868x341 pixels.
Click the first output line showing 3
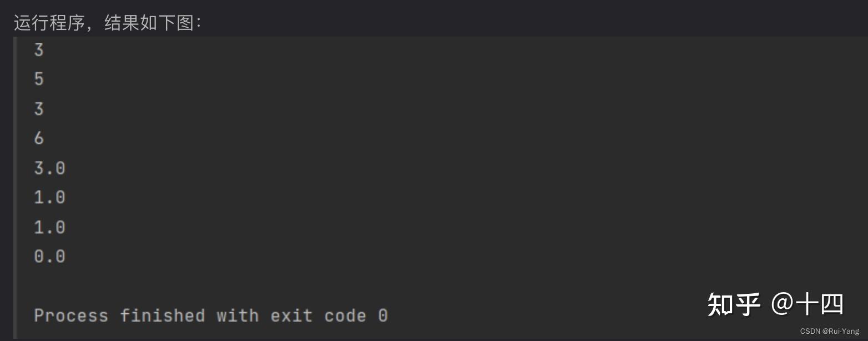point(38,50)
